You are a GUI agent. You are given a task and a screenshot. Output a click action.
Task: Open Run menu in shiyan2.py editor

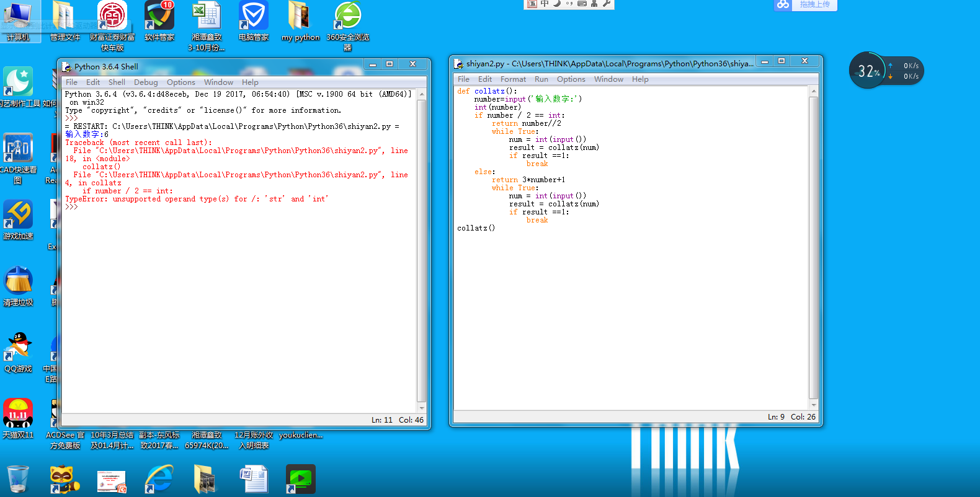(541, 79)
